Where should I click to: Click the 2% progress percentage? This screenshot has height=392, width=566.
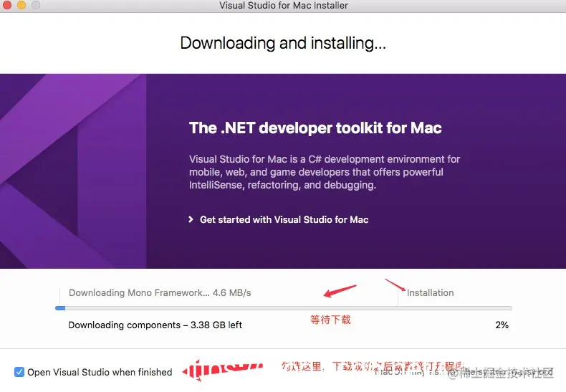point(502,325)
